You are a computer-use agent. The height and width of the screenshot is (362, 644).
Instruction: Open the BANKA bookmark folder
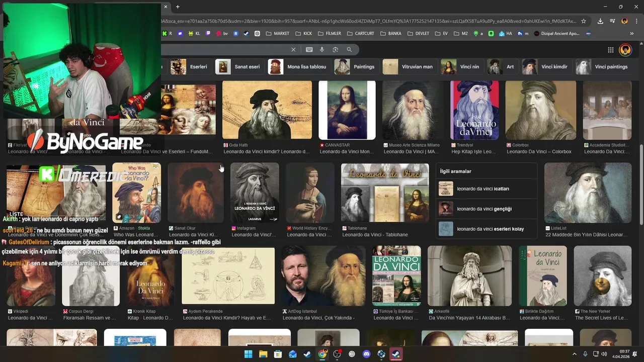[x=391, y=34]
